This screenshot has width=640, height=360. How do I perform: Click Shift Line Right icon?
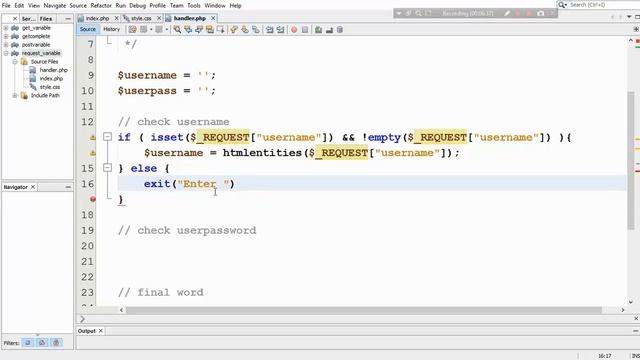(x=280, y=30)
